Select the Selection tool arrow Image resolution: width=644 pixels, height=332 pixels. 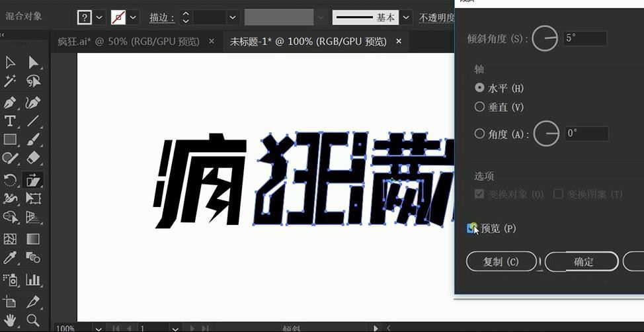10,62
